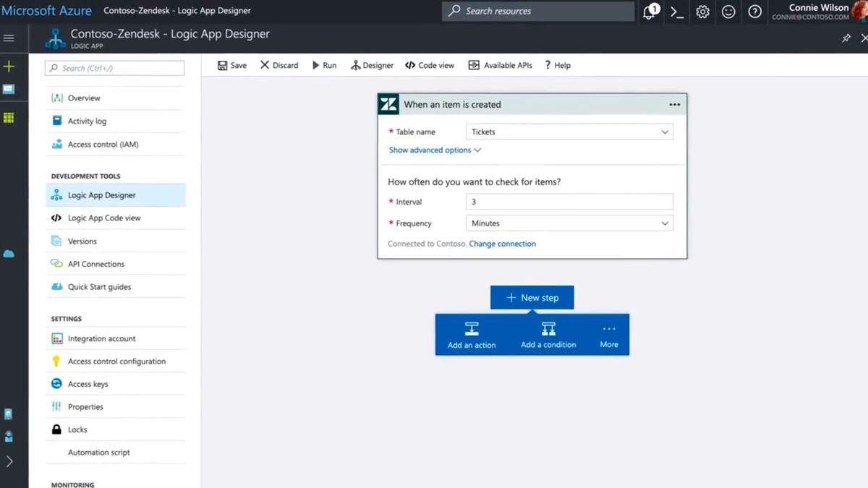This screenshot has width=868, height=488.
Task: Launch the Cloud Shell terminal
Action: point(676,12)
